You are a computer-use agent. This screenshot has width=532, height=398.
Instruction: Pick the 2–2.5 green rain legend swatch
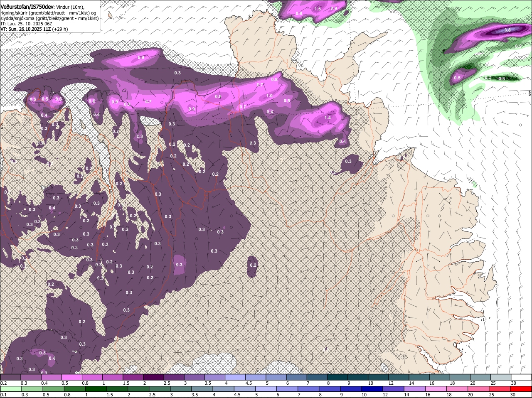click(139, 389)
